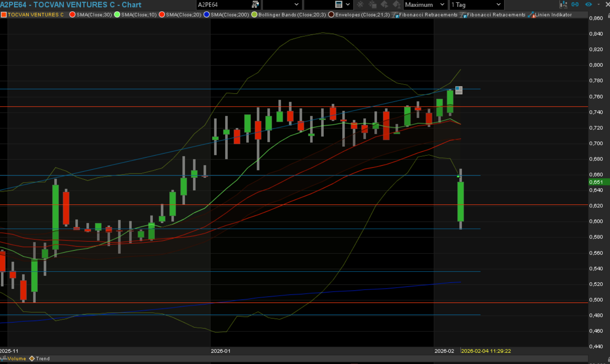
Task: Select the SMA(Close;30) legend label
Action: [x=94, y=15]
